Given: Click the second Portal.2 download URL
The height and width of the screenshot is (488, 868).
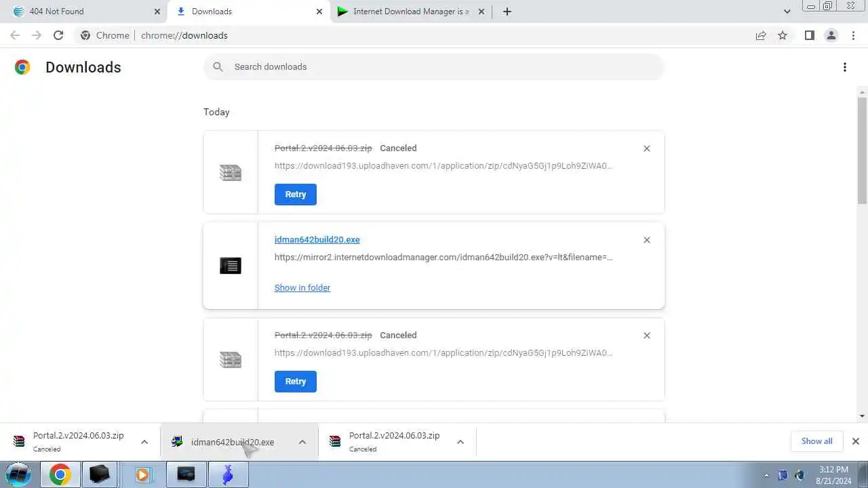Looking at the screenshot, I should pyautogui.click(x=443, y=352).
